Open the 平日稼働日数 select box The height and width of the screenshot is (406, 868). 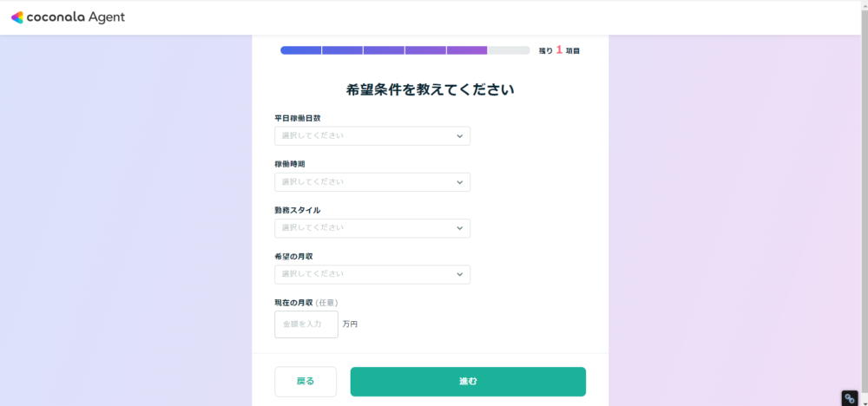tap(372, 136)
